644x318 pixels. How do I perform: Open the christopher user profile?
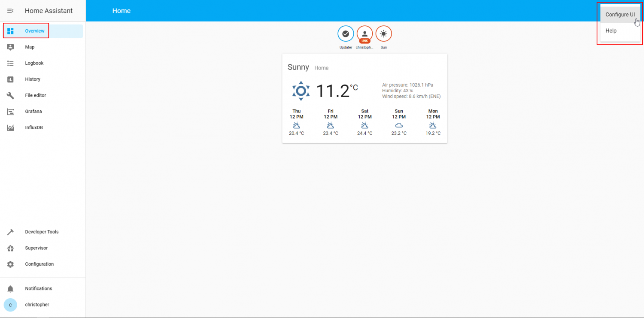37,305
